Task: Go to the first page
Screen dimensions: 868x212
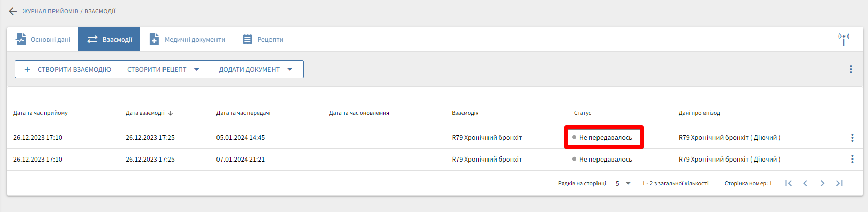Action: (x=788, y=183)
